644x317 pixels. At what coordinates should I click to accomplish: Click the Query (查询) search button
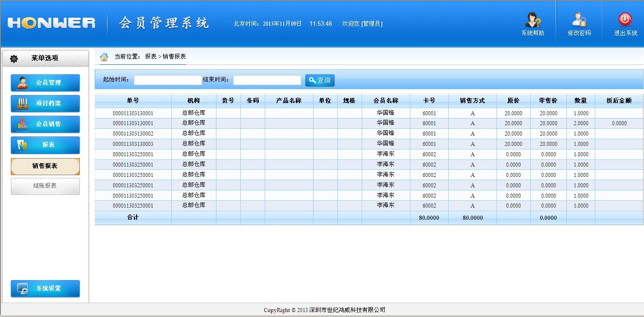(x=320, y=80)
